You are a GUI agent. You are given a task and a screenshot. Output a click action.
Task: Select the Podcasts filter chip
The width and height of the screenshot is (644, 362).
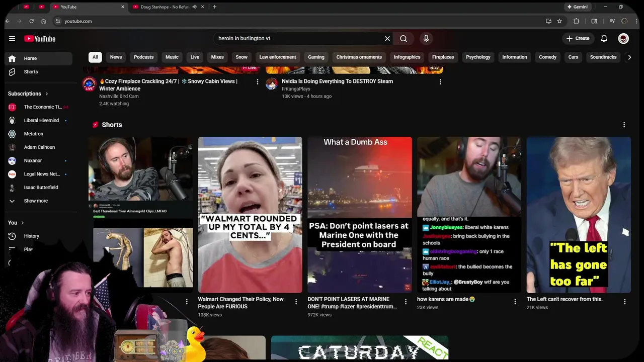[x=143, y=57]
